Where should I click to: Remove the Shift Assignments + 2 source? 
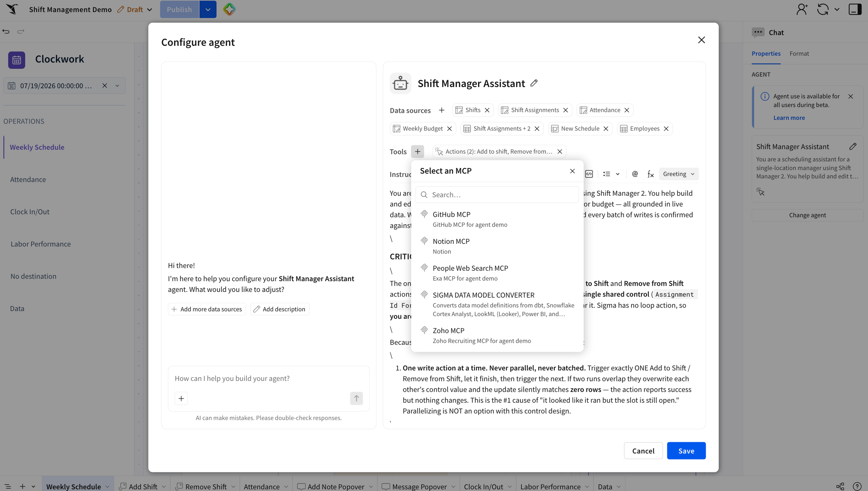click(537, 129)
